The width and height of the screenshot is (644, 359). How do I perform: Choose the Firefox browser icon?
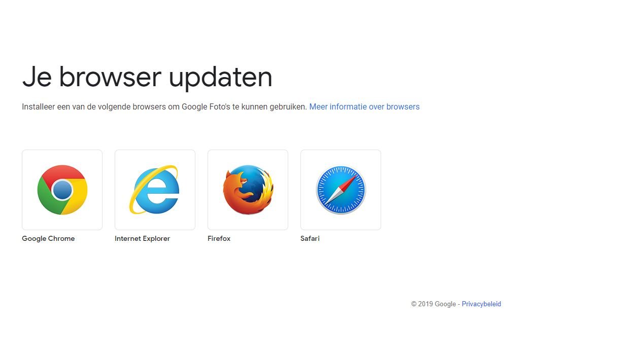pos(248,190)
